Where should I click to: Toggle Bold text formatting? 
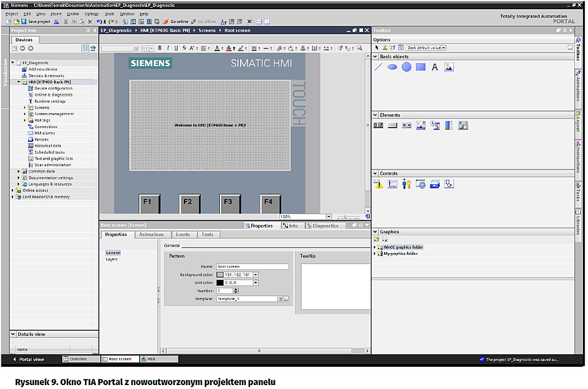[x=160, y=48]
